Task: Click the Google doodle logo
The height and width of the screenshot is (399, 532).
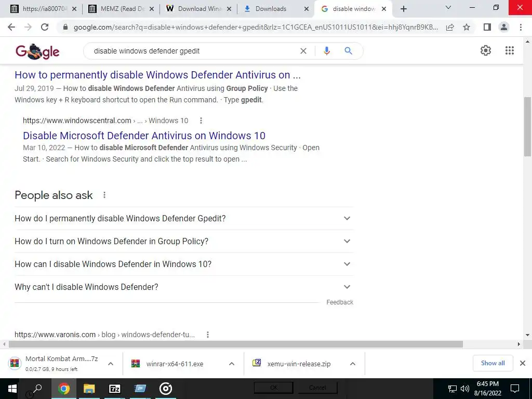Action: tap(37, 51)
